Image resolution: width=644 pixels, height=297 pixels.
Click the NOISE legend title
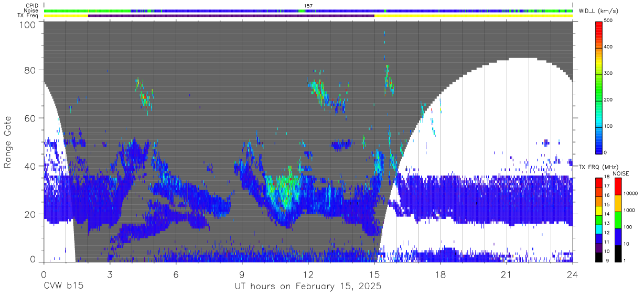point(620,173)
